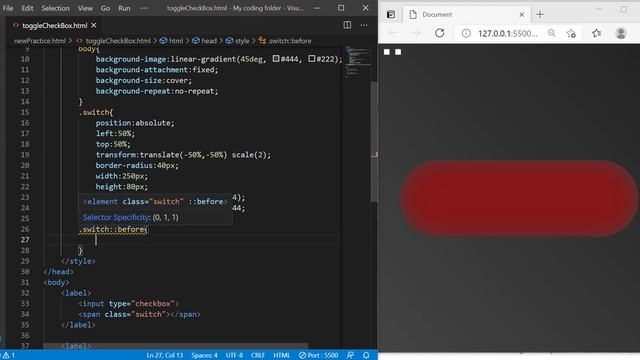Image resolution: width=640 pixels, height=360 pixels.
Task: Click the zoom magnifier icon in address bar
Action: pyautogui.click(x=551, y=33)
